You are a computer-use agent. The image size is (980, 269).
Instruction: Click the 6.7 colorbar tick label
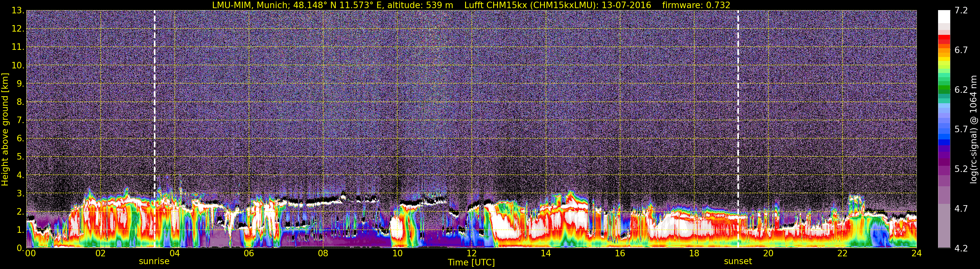[x=961, y=50]
